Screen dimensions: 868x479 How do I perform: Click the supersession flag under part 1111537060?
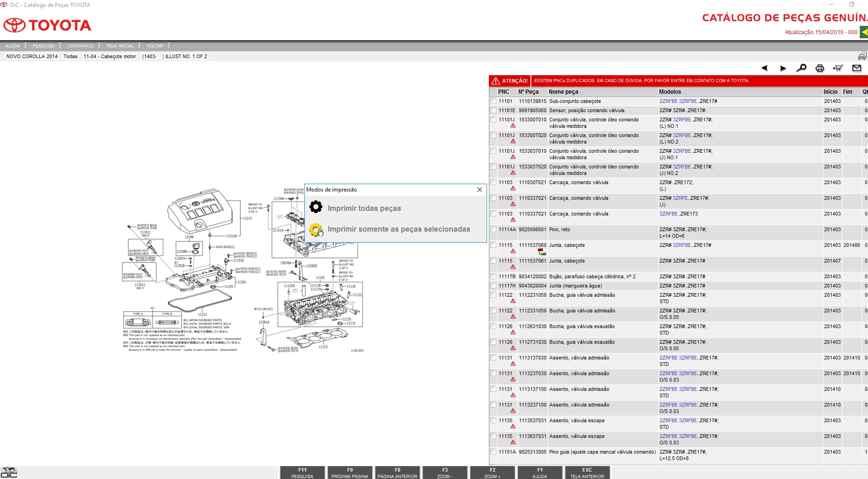pyautogui.click(x=541, y=252)
